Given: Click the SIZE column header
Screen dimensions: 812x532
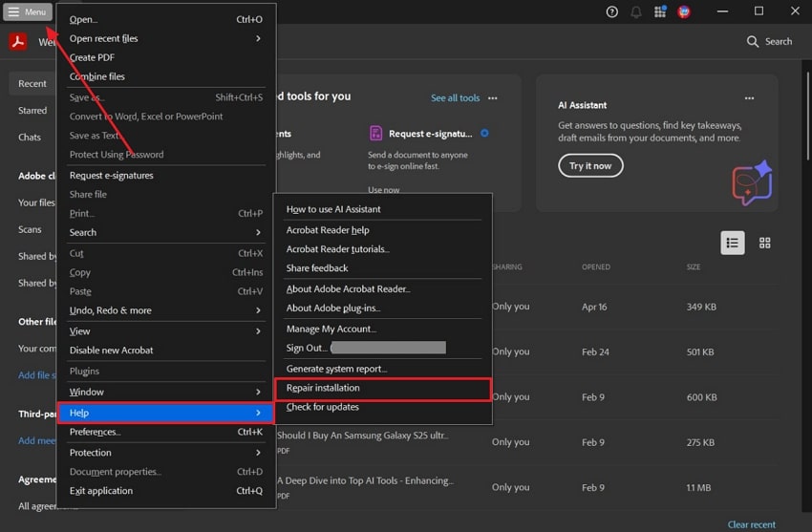Looking at the screenshot, I should (693, 267).
